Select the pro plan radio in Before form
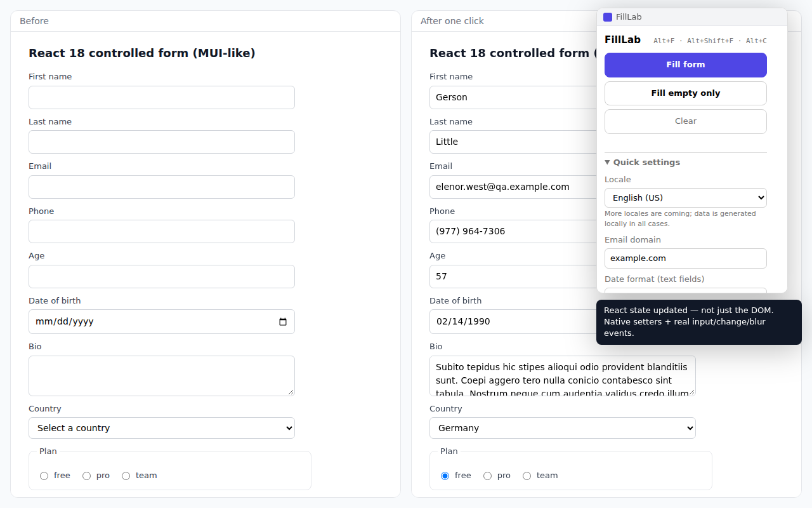Image resolution: width=812 pixels, height=508 pixels. (86, 476)
